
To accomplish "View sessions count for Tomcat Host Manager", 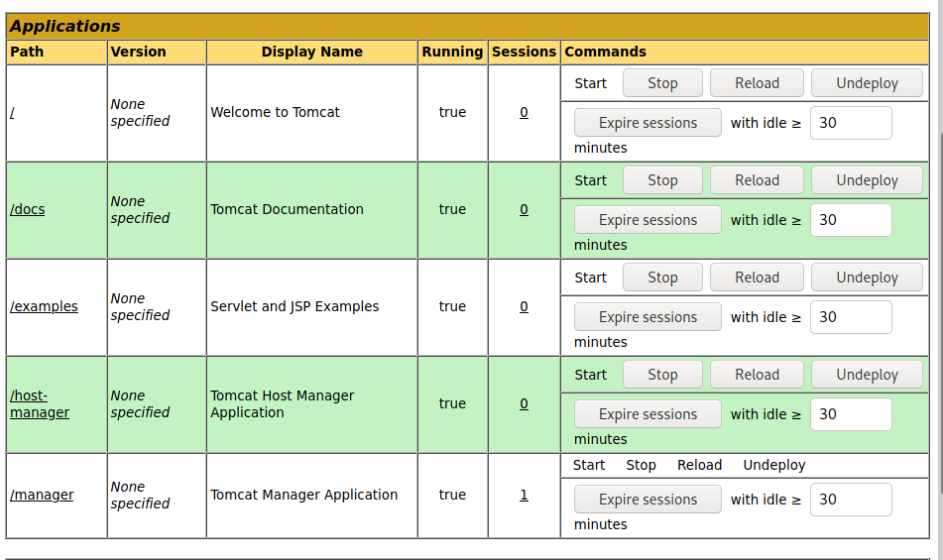I will (524, 403).
